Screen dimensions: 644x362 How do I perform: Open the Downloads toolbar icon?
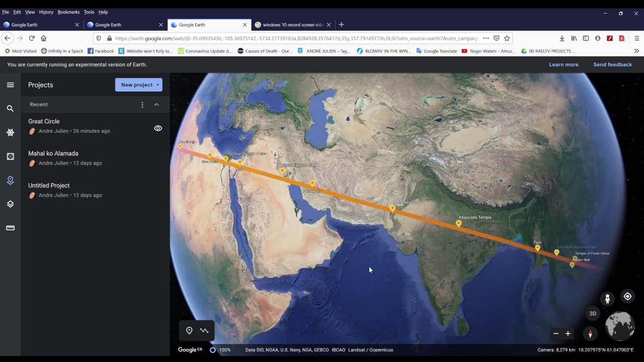pyautogui.click(x=562, y=38)
